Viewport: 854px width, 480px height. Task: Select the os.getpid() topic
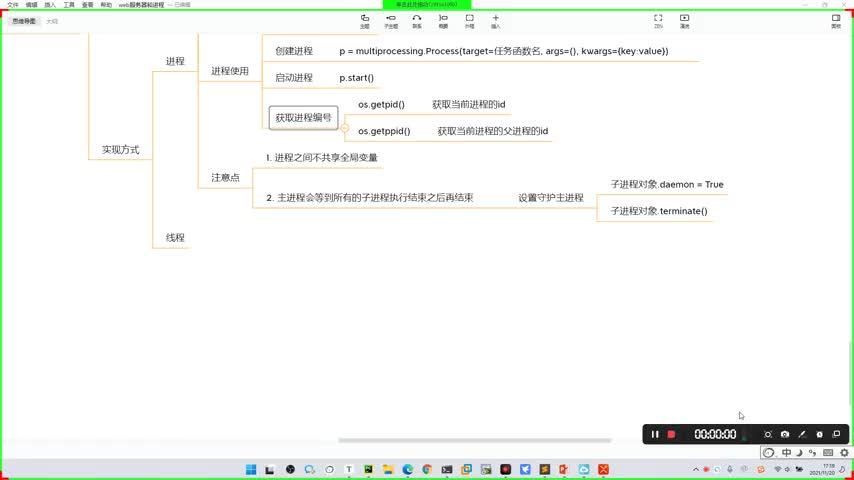click(x=381, y=105)
